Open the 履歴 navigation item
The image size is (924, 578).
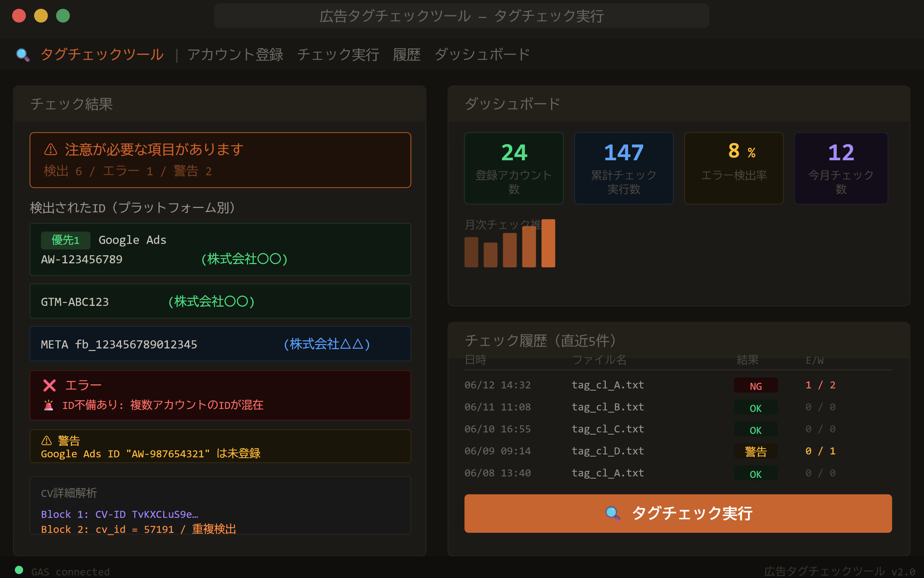(407, 55)
